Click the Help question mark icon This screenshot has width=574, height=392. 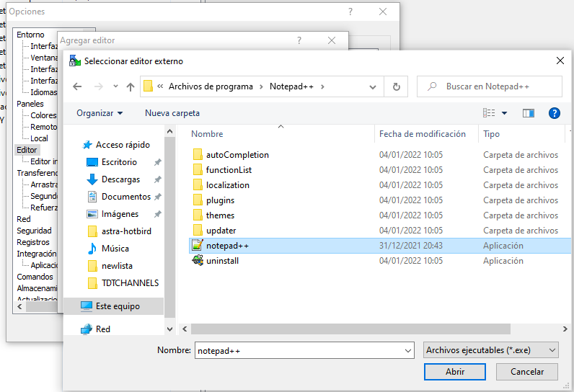point(554,113)
